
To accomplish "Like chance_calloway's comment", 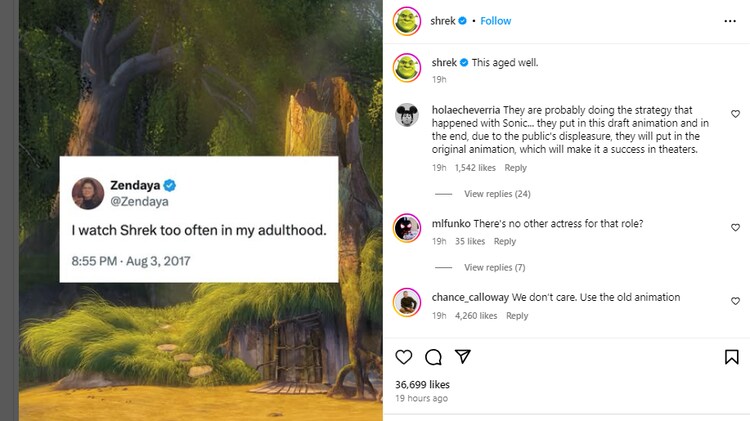I will pos(735,301).
